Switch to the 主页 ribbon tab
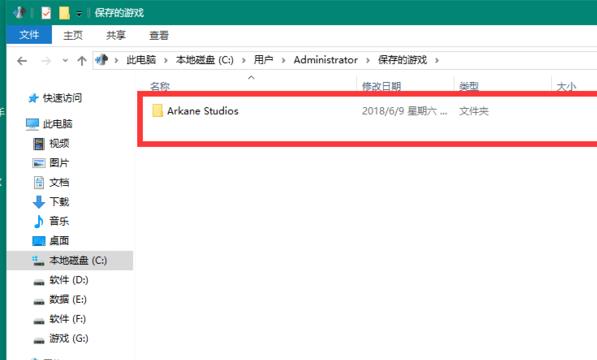 coord(73,35)
